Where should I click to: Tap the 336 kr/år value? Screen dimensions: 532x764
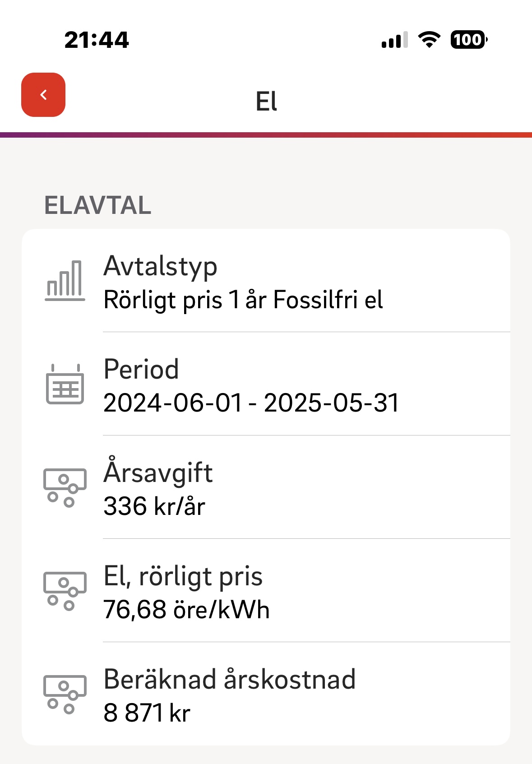[154, 506]
